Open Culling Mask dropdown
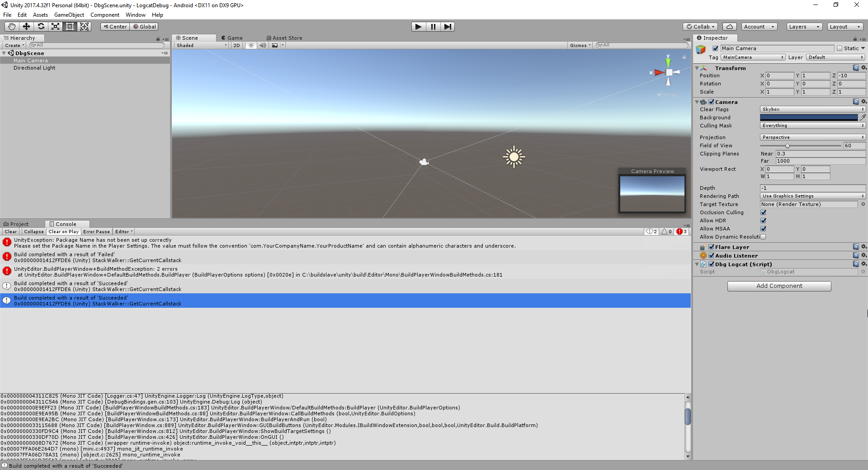The height and width of the screenshot is (470, 868). 813,126
